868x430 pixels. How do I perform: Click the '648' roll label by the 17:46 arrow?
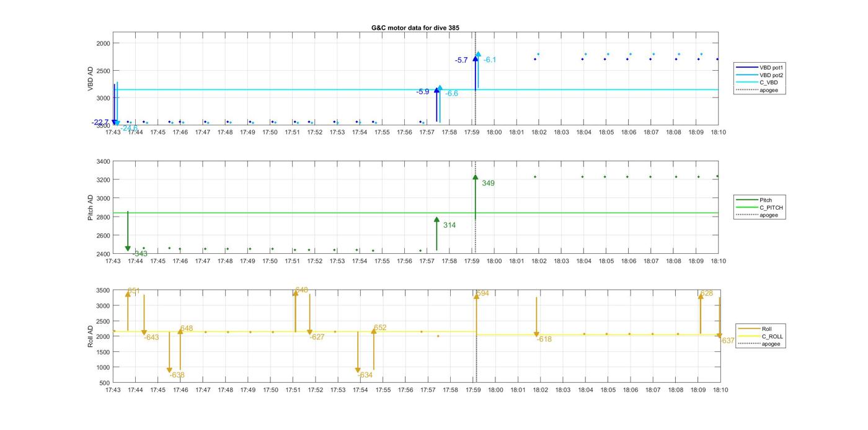[x=187, y=328]
